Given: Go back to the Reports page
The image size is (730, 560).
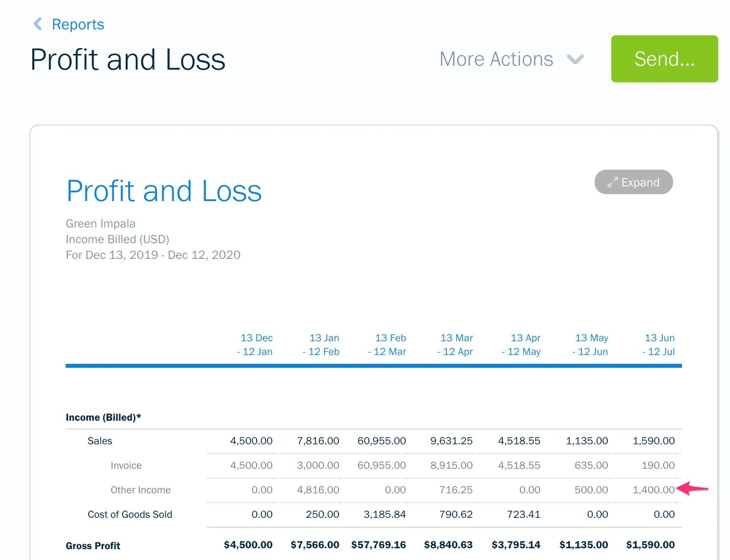Looking at the screenshot, I should coord(78,25).
